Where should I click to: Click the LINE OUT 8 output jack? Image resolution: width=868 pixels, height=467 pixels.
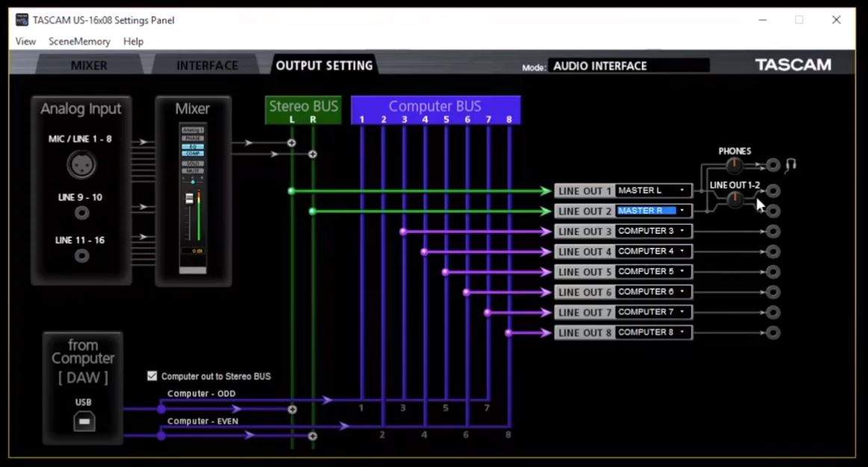[x=773, y=333]
